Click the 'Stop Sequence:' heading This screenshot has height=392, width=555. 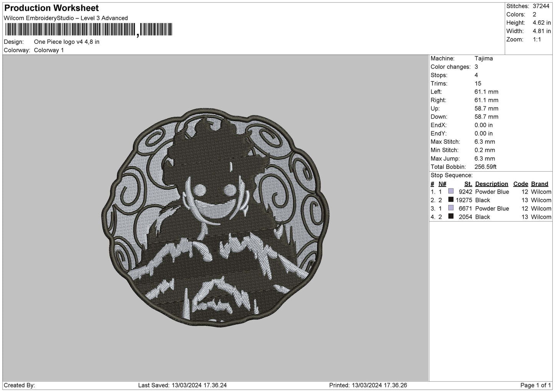coord(451,175)
